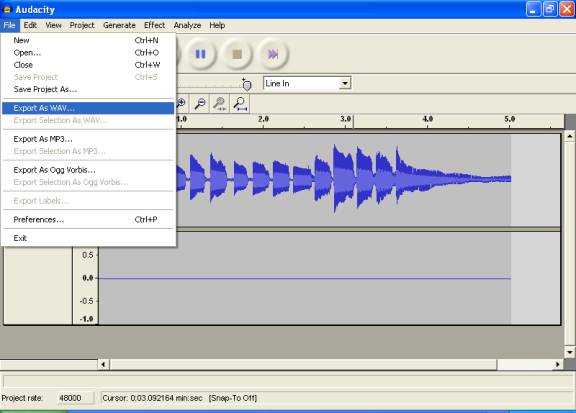Open the File menu
This screenshot has height=413, width=576.
10,25
